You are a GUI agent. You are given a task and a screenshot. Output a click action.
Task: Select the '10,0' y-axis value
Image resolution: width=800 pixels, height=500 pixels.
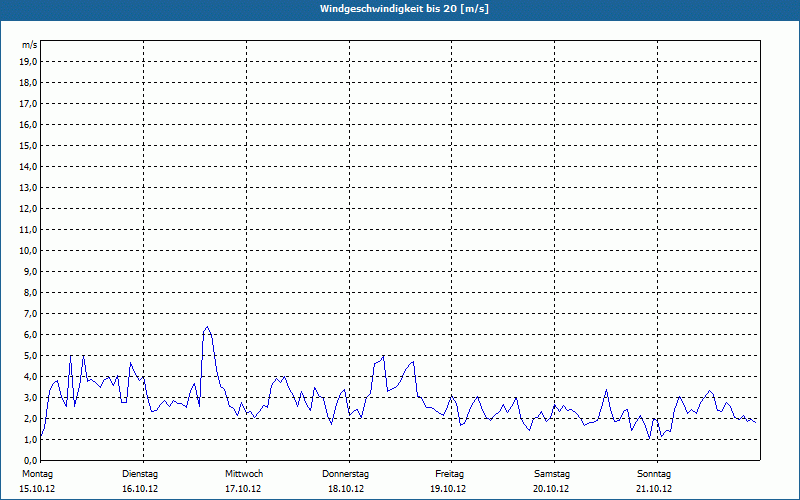[x=28, y=251]
